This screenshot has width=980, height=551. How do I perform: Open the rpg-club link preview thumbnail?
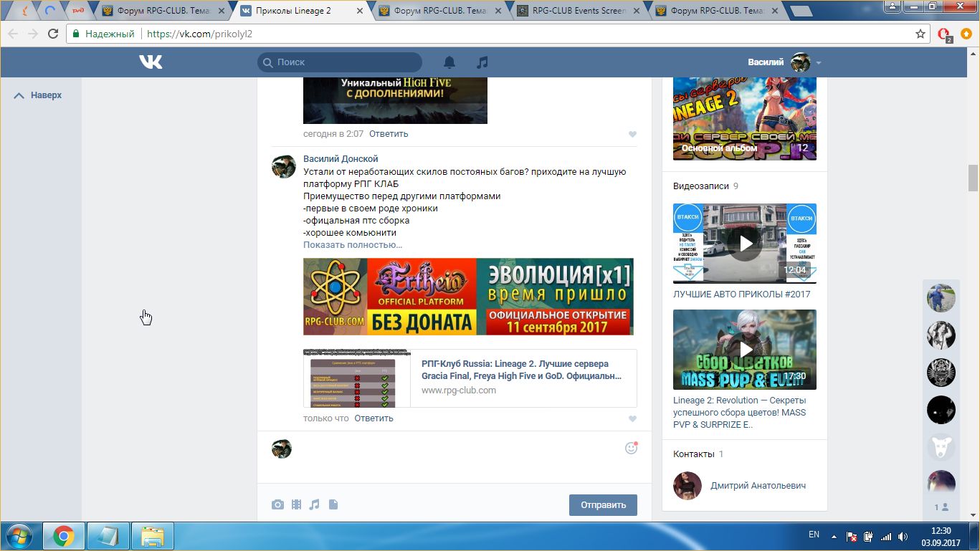tap(357, 378)
